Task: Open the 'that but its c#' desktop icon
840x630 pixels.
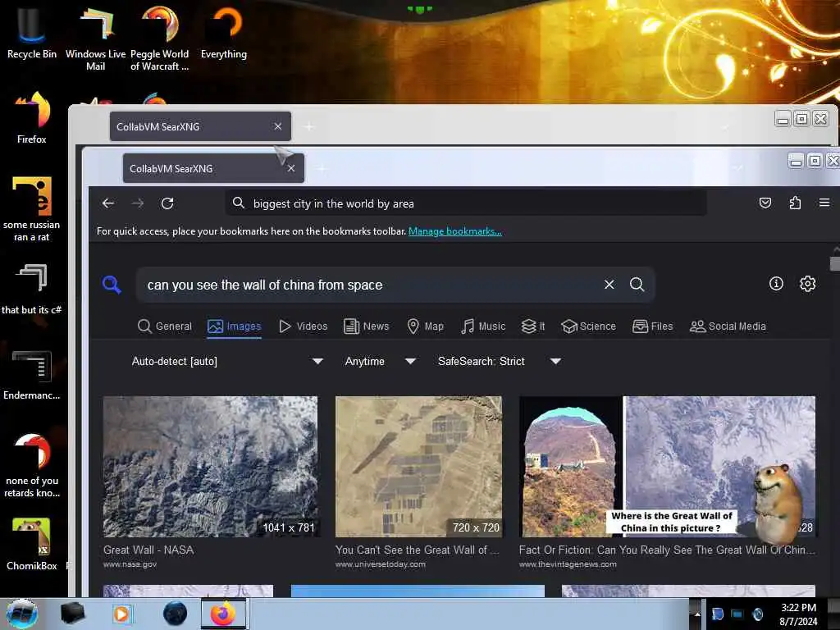Action: tap(32, 289)
